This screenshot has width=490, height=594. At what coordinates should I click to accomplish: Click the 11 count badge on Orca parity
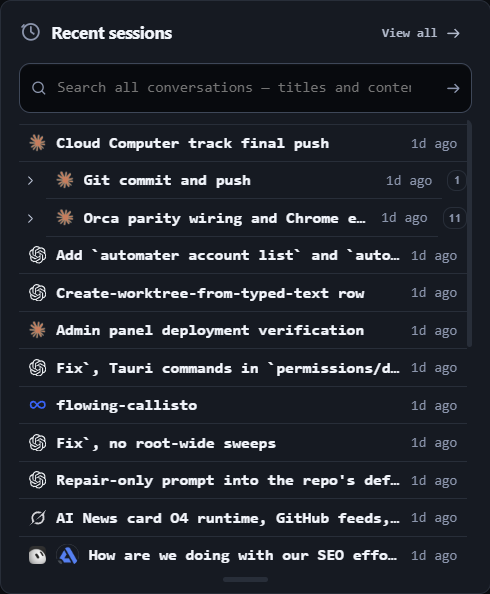[454, 218]
